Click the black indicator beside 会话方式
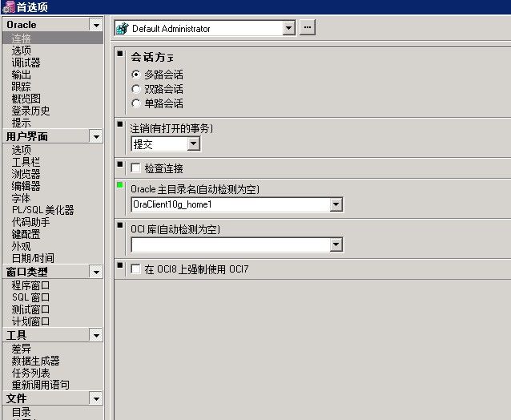 (120, 54)
